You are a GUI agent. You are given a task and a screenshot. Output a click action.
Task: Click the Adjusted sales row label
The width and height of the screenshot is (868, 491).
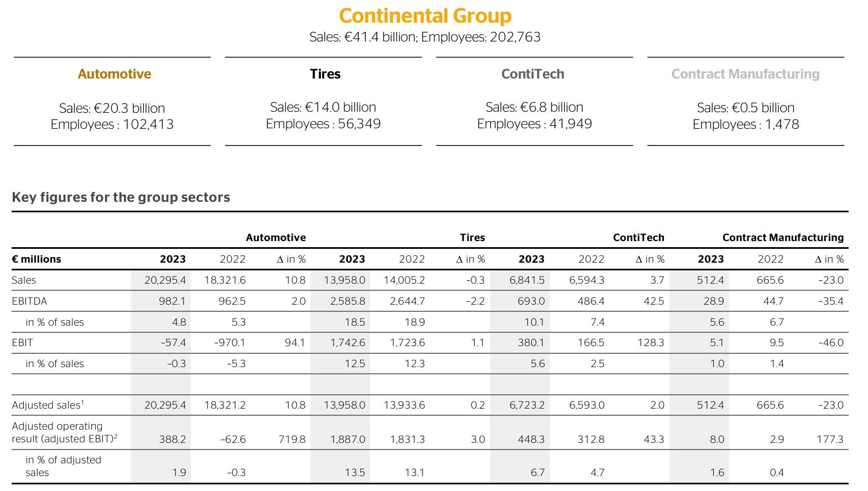click(48, 405)
